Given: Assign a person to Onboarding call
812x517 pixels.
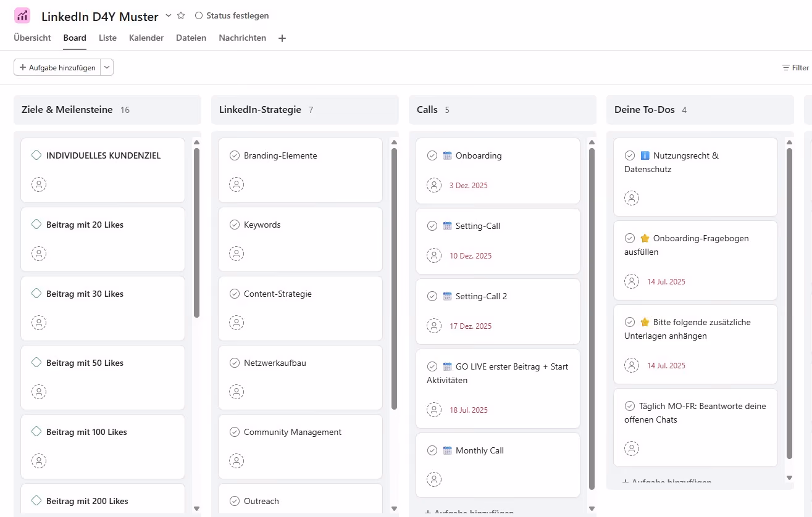Looking at the screenshot, I should [434, 185].
